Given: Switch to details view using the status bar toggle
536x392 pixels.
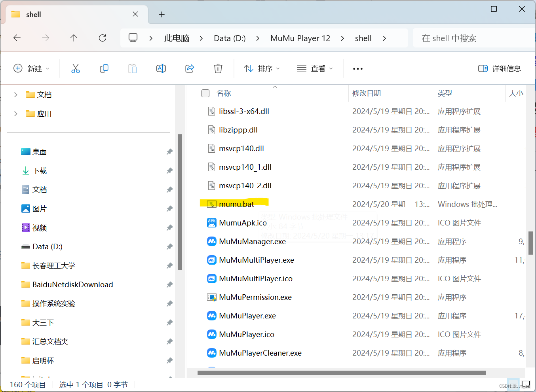Looking at the screenshot, I should 513,384.
